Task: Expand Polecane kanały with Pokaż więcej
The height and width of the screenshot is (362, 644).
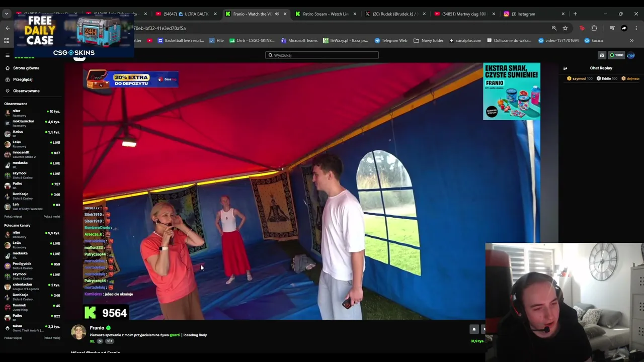Action: point(13,338)
